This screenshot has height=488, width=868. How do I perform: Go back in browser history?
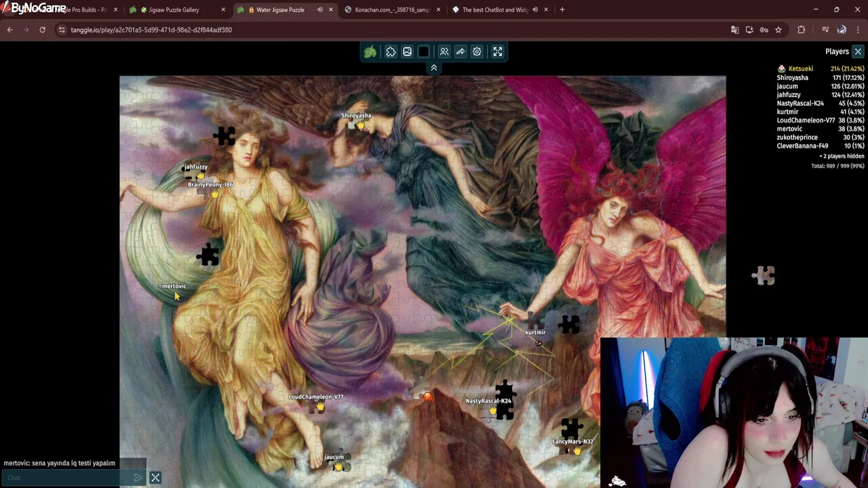click(9, 30)
